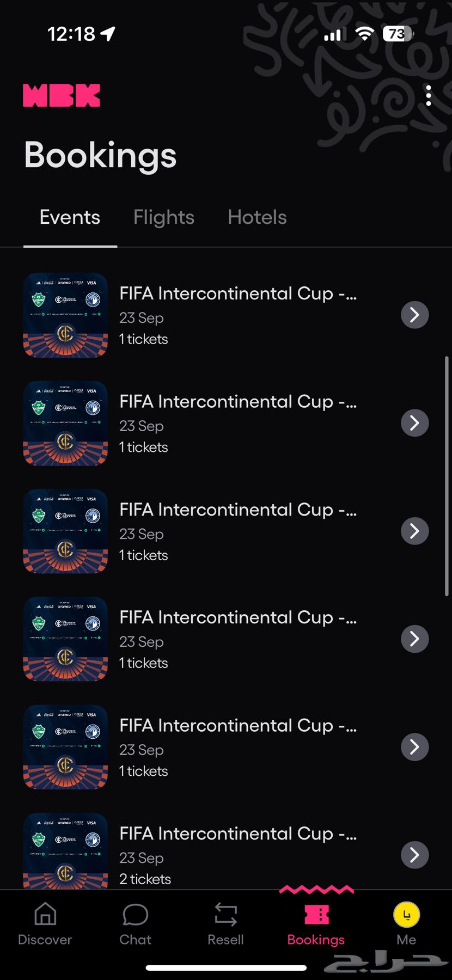Tap the battery indicator in the status bar
The image size is (452, 980).
[396, 34]
